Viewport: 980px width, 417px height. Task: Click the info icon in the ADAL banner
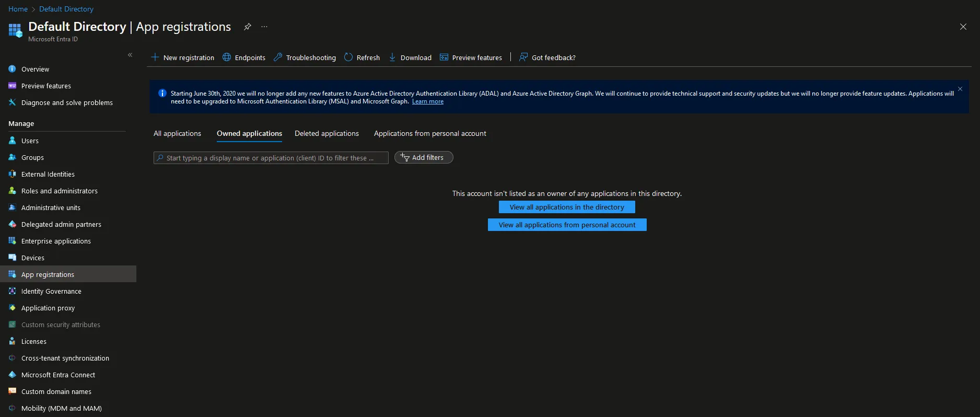[162, 93]
